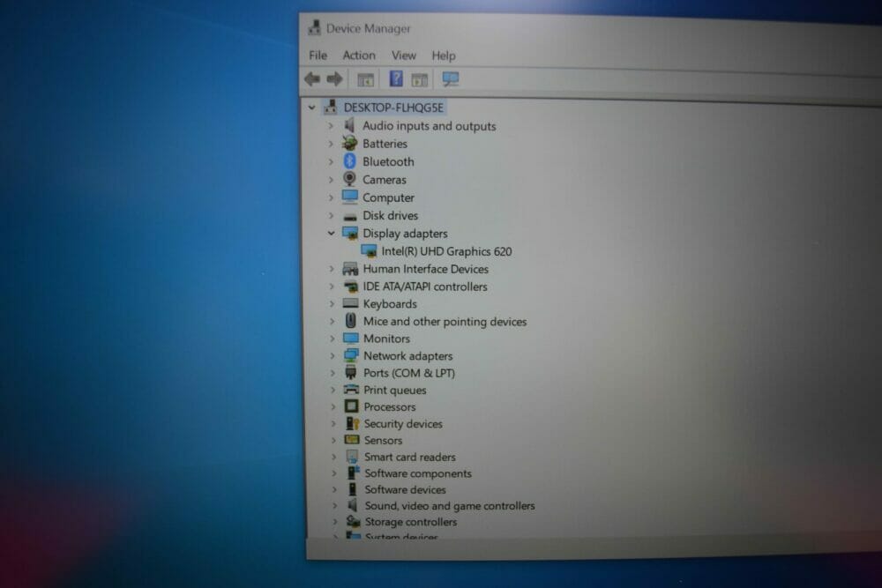Open the View menu

404,55
